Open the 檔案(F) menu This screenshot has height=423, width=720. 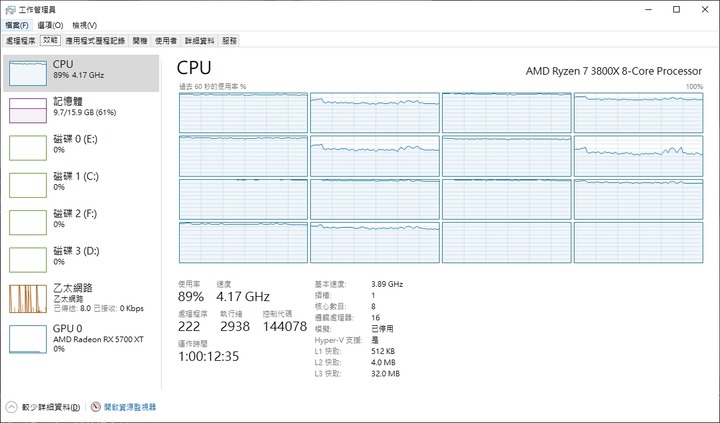(x=17, y=25)
